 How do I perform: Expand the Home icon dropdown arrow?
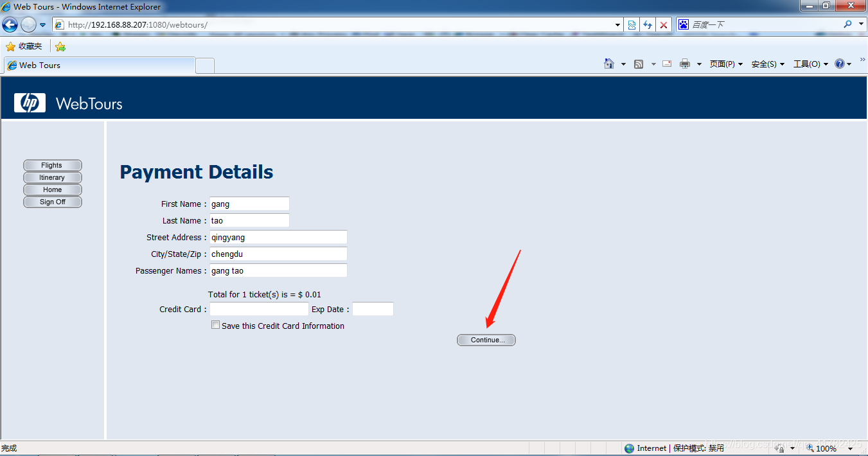623,64
